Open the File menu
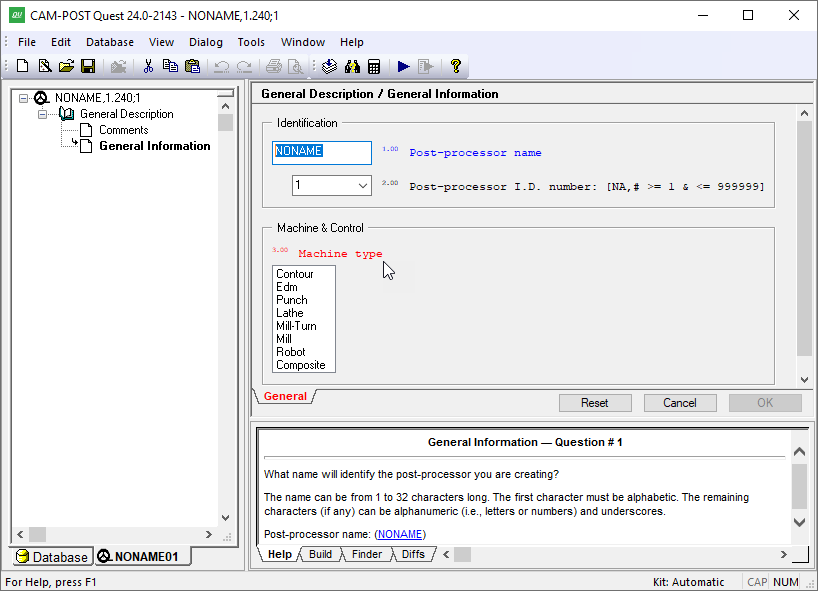The image size is (818, 591). pos(27,42)
